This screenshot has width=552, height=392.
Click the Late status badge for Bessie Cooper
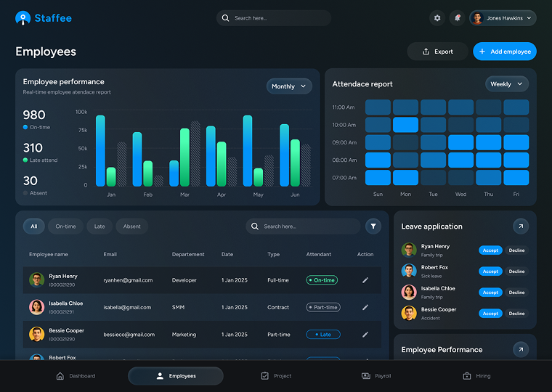(323, 335)
